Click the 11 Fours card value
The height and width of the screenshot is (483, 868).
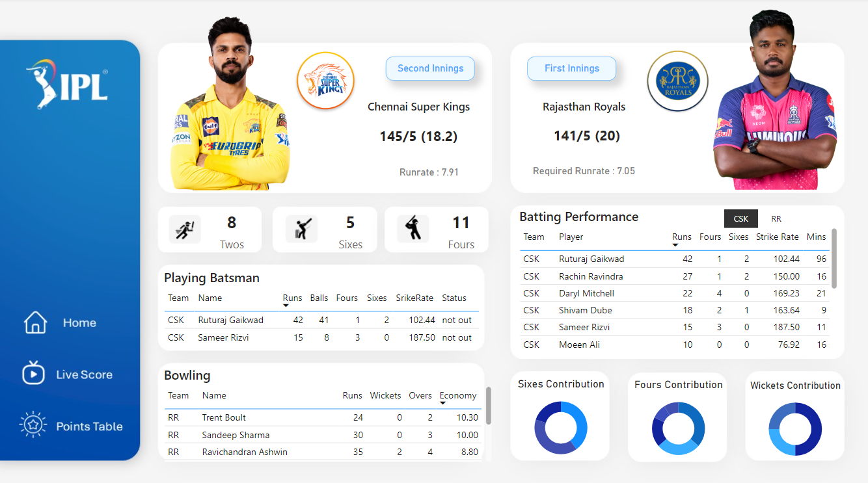click(461, 223)
